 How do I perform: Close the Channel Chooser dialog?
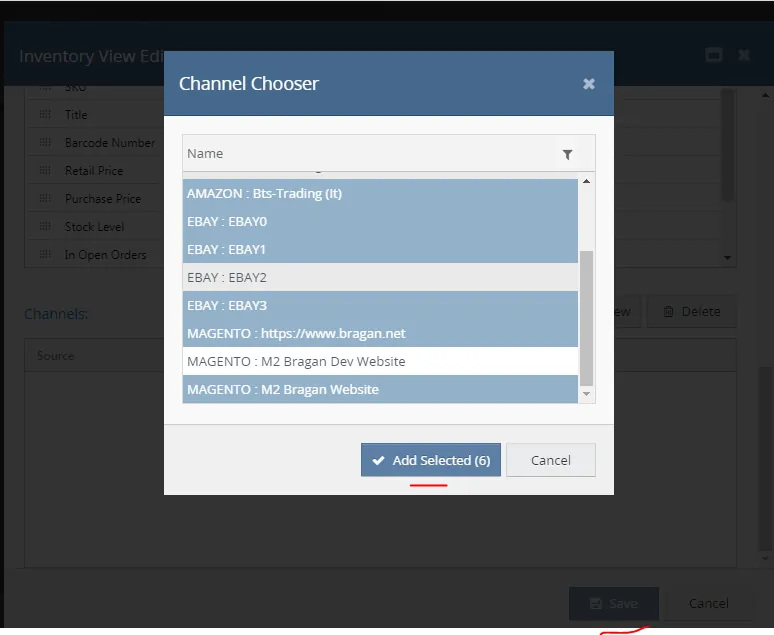tap(588, 84)
